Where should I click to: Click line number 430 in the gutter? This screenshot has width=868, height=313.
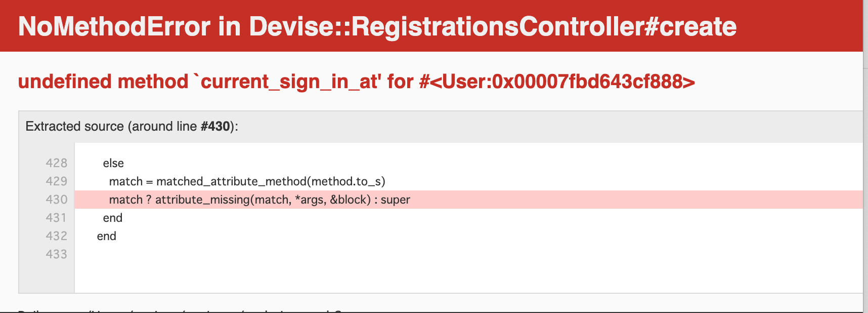[56, 200]
